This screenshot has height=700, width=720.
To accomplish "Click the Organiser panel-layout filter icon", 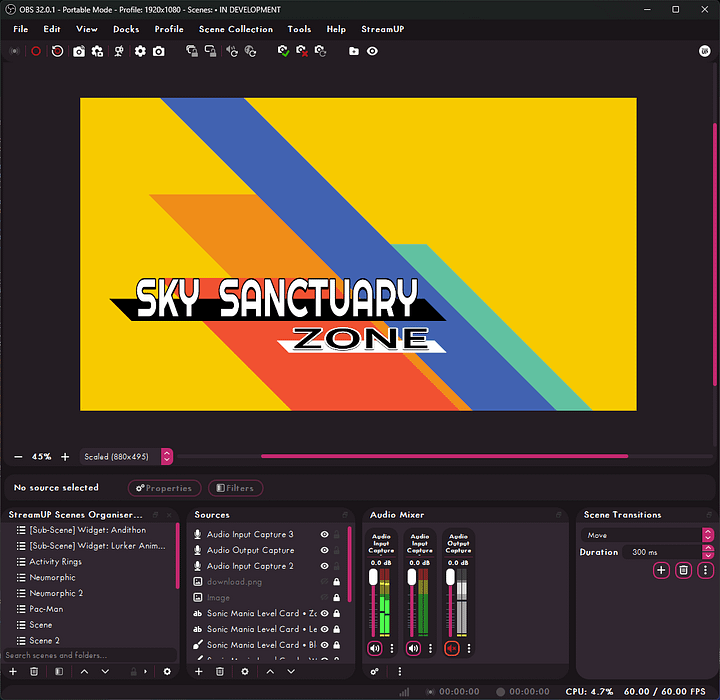I will tap(59, 672).
